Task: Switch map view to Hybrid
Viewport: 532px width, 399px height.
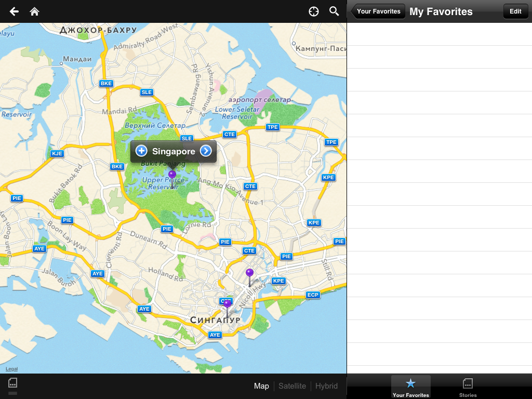Action: coord(326,386)
